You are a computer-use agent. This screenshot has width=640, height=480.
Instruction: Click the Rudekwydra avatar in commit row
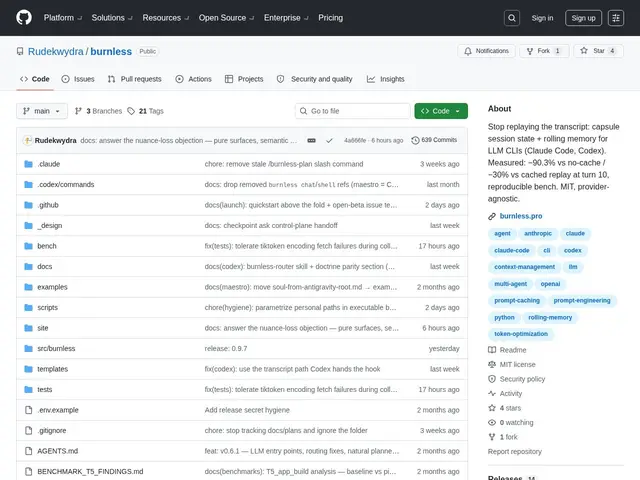[28, 140]
